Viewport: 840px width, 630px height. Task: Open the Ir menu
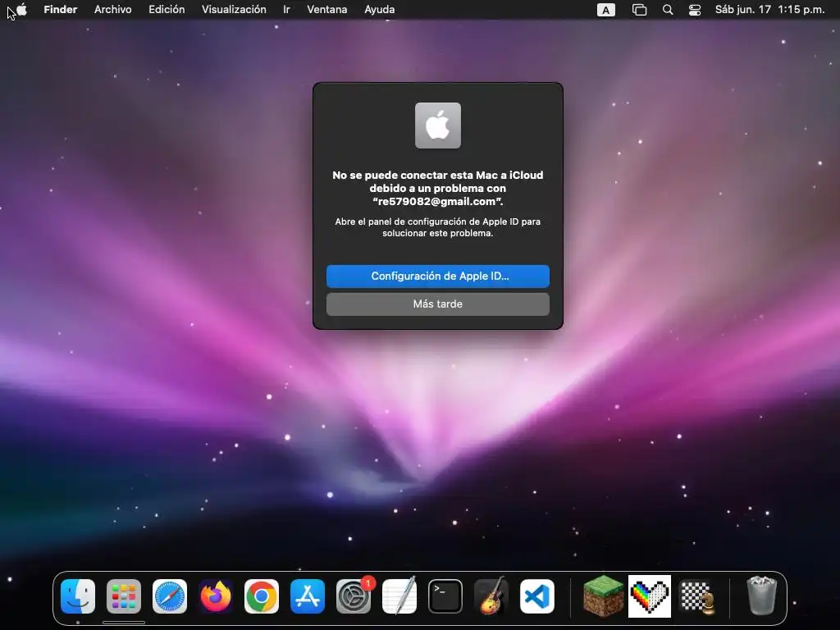(x=286, y=10)
